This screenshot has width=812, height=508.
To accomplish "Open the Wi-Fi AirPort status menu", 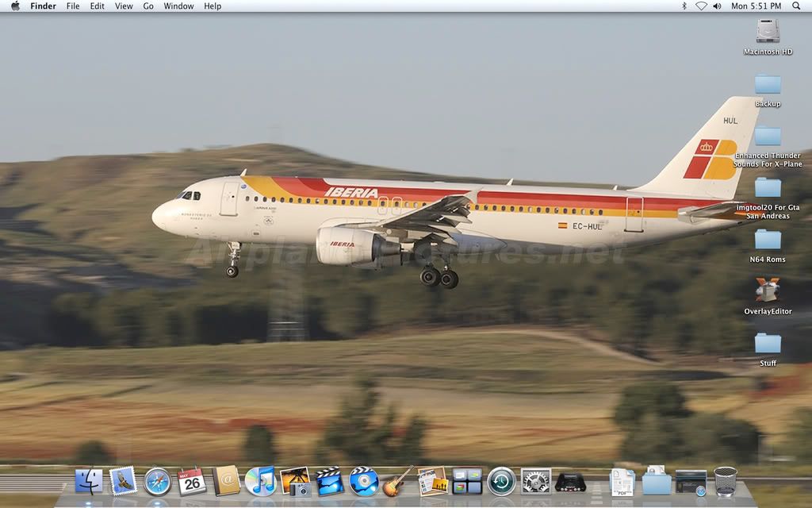I will point(701,6).
